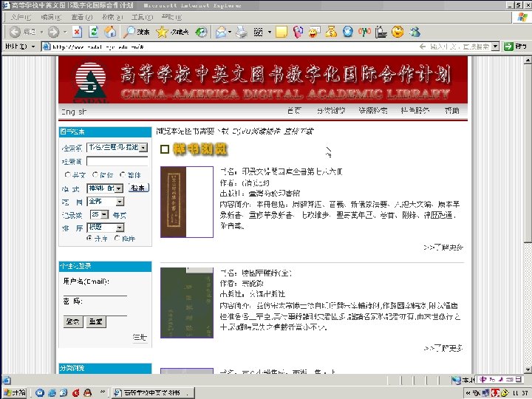Choose descending sort order radio button

[x=117, y=238]
